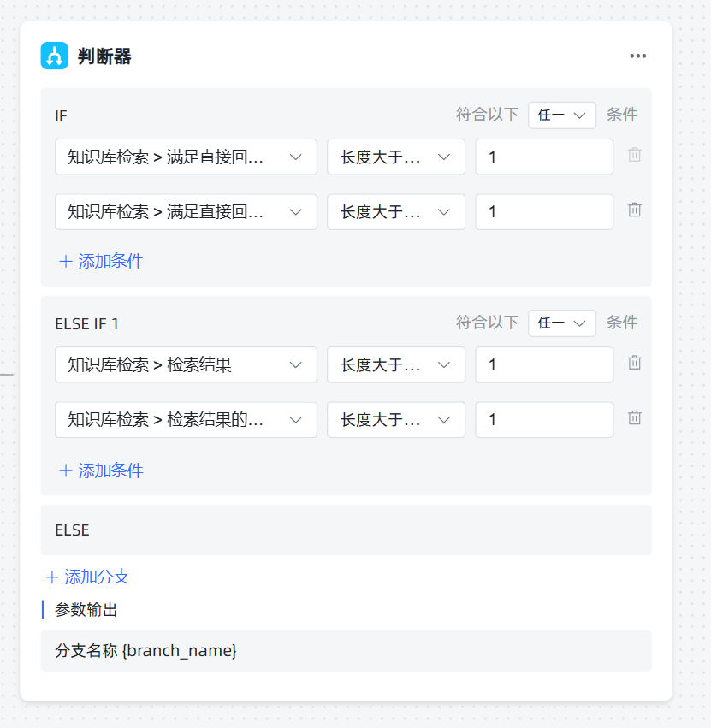Delete the second ELSE IF 1 condition row
The image size is (711, 728).
tap(634, 418)
